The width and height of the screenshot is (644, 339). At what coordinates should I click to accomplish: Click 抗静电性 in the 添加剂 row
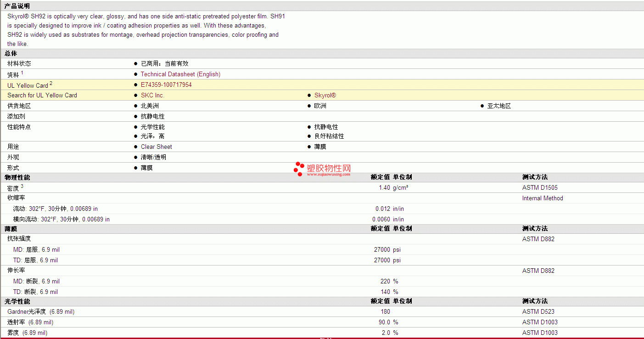(152, 116)
